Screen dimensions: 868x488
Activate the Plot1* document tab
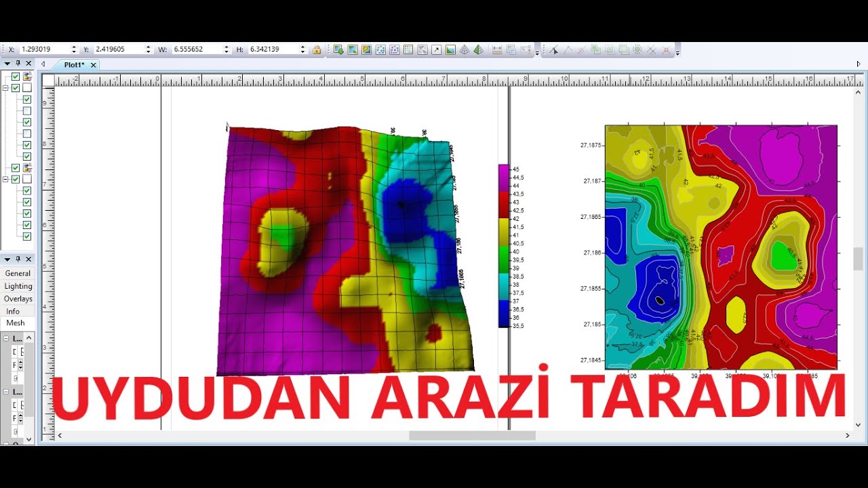75,65
